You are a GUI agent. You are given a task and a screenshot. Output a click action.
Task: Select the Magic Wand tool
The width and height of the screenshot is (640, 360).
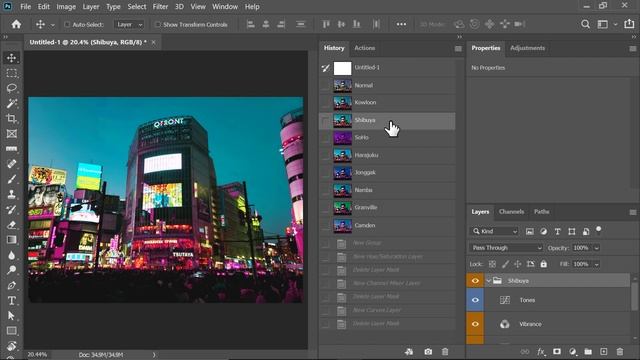pyautogui.click(x=11, y=103)
